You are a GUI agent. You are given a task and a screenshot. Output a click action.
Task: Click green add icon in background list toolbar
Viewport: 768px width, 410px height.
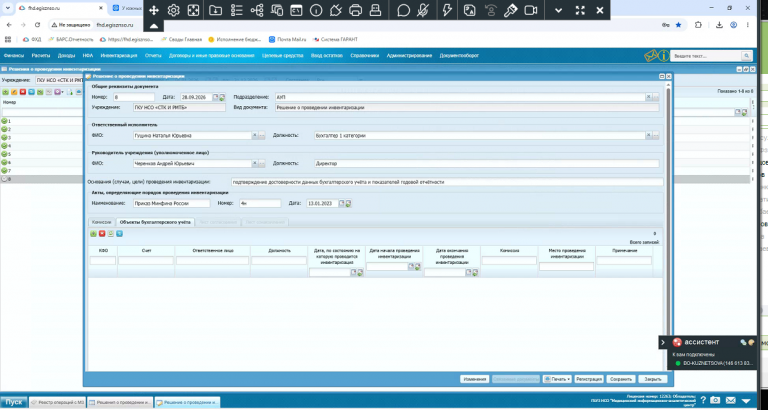coord(5,92)
